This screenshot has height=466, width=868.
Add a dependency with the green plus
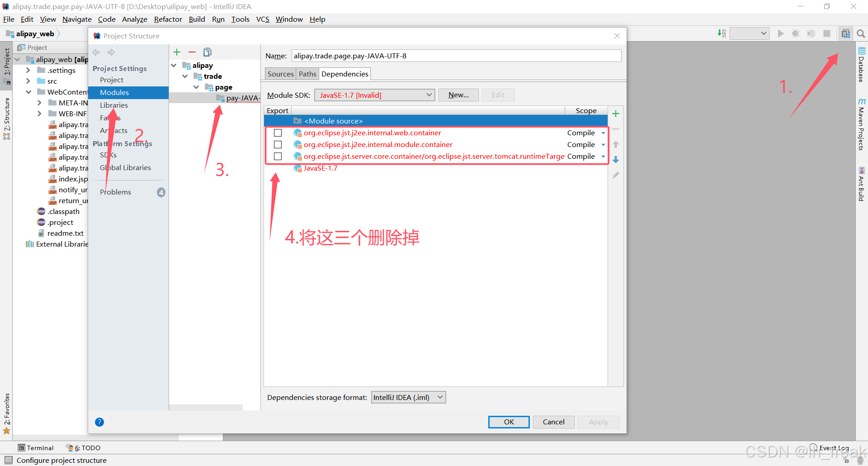pyautogui.click(x=616, y=114)
